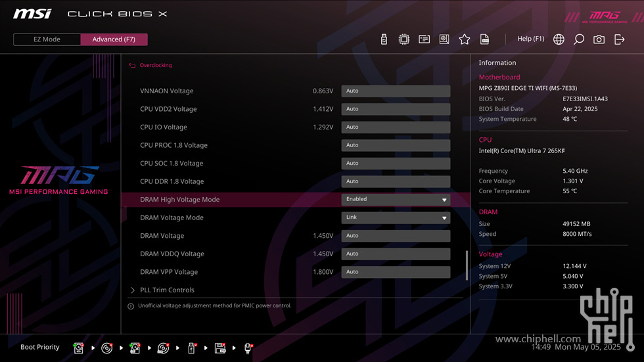The height and width of the screenshot is (362, 644).
Task: Select the USB optical disc boot icon
Action: pyautogui.click(x=163, y=348)
